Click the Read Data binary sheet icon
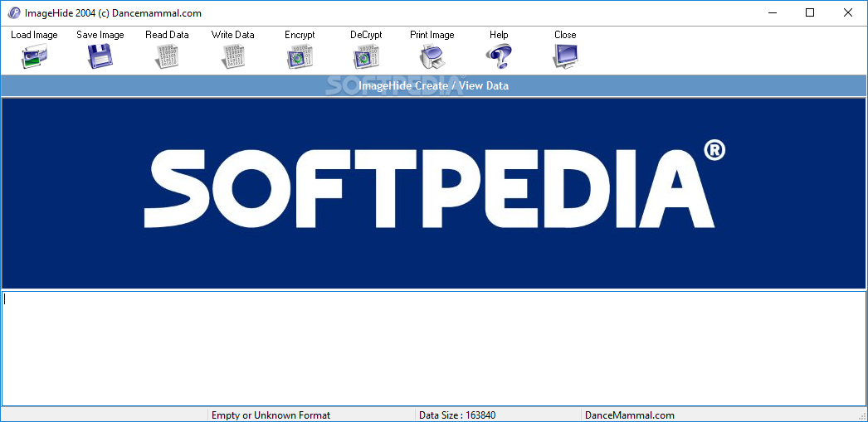This screenshot has width=868, height=422. click(x=167, y=56)
